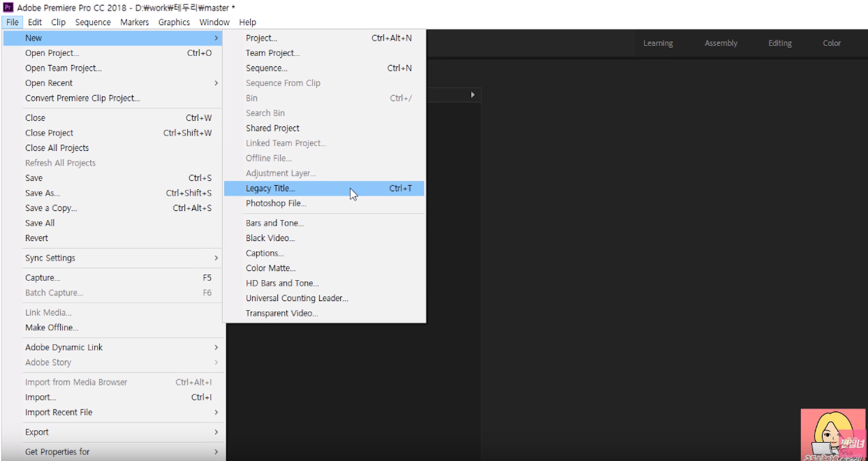Open the Edit menu
The image size is (868, 461).
coord(35,22)
